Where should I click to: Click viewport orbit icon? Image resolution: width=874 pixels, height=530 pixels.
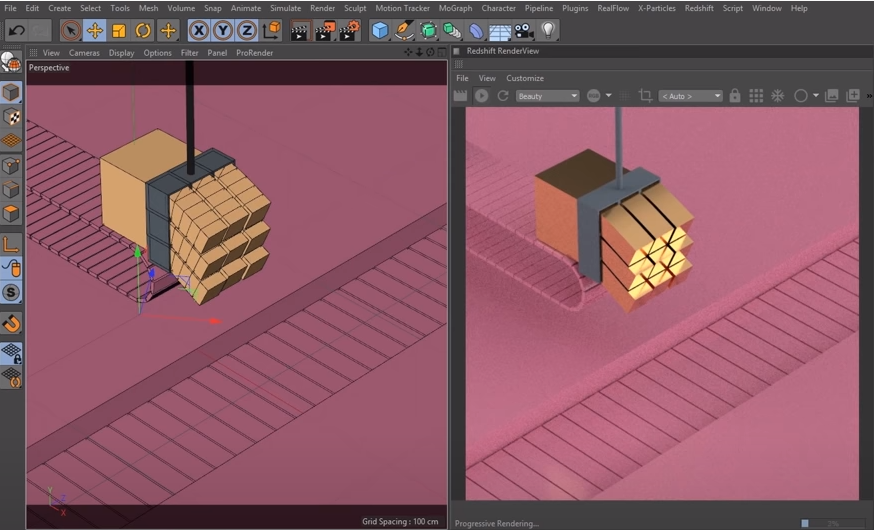(430, 52)
